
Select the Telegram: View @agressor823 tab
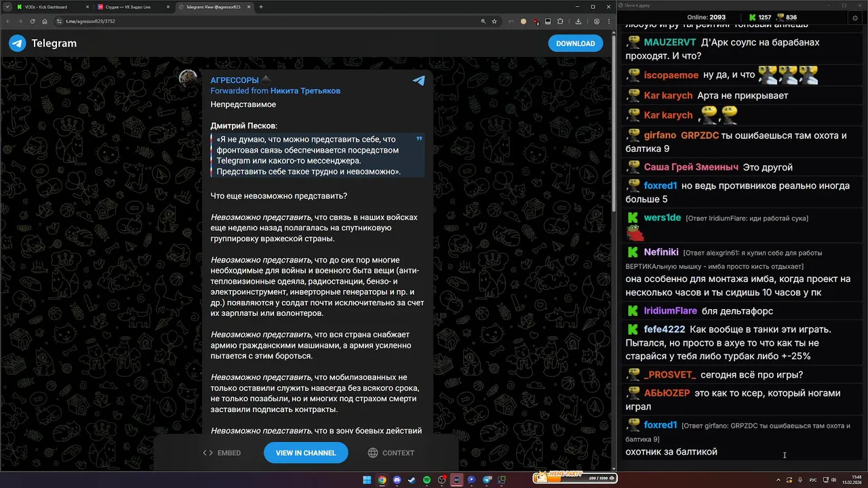[214, 7]
